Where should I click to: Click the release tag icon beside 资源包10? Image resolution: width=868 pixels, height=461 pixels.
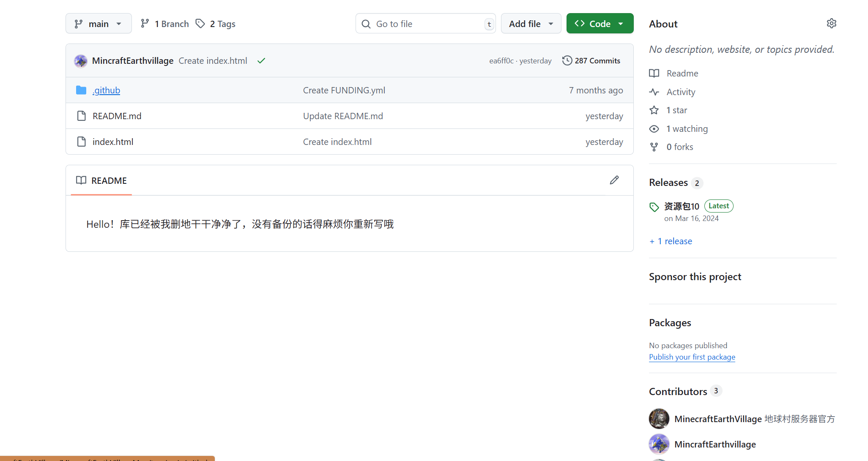654,207
